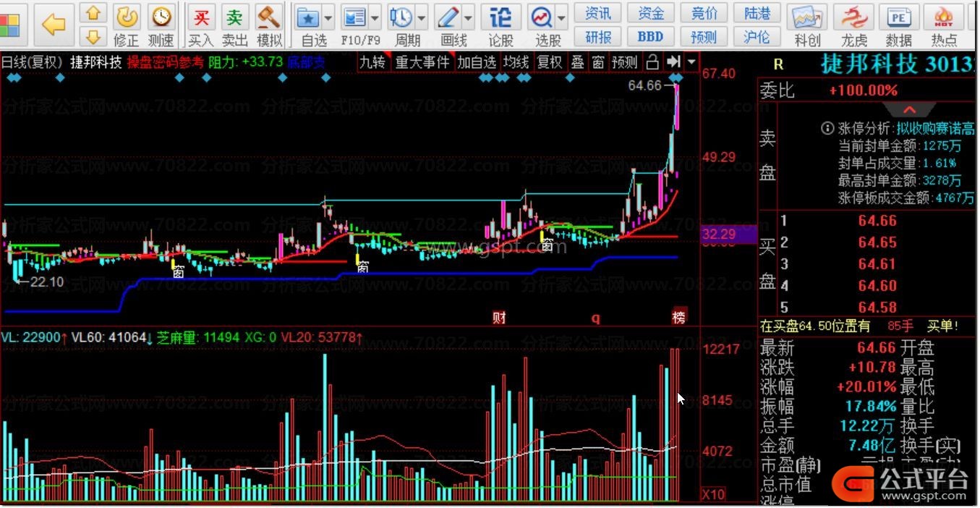The width and height of the screenshot is (980, 508).
Task: Click the yellow up arrow icon
Action: point(93,12)
